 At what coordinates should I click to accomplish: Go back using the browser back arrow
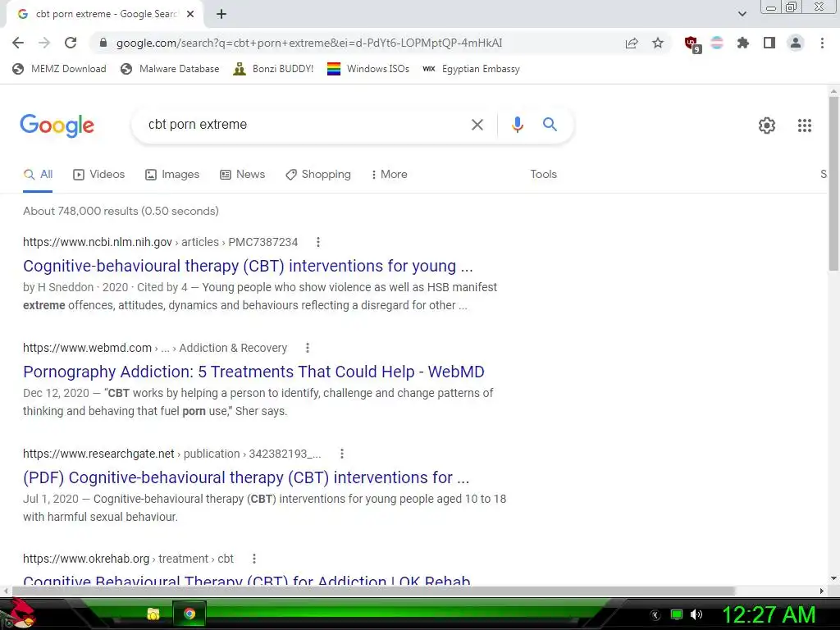click(18, 43)
